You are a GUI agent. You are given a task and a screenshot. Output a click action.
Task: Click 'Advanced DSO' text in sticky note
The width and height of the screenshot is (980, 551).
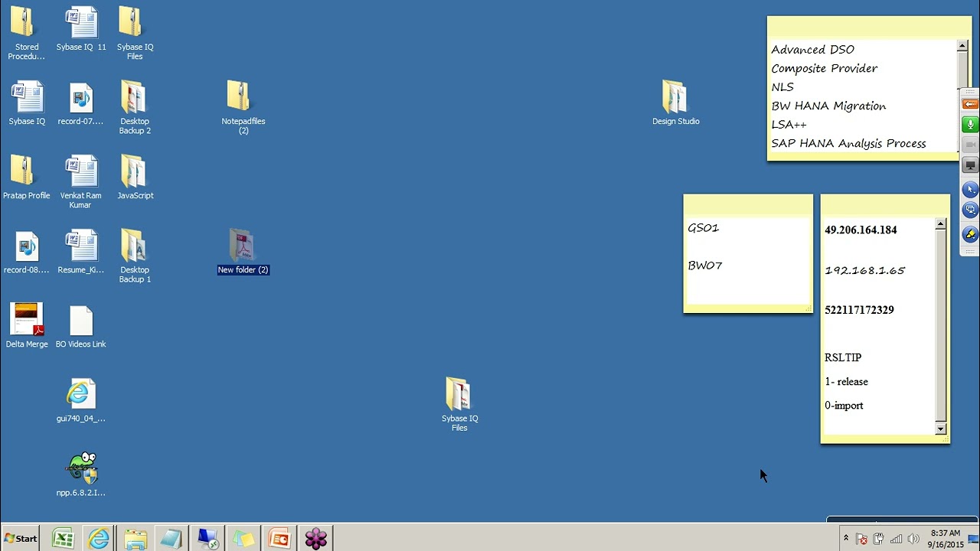tap(812, 50)
